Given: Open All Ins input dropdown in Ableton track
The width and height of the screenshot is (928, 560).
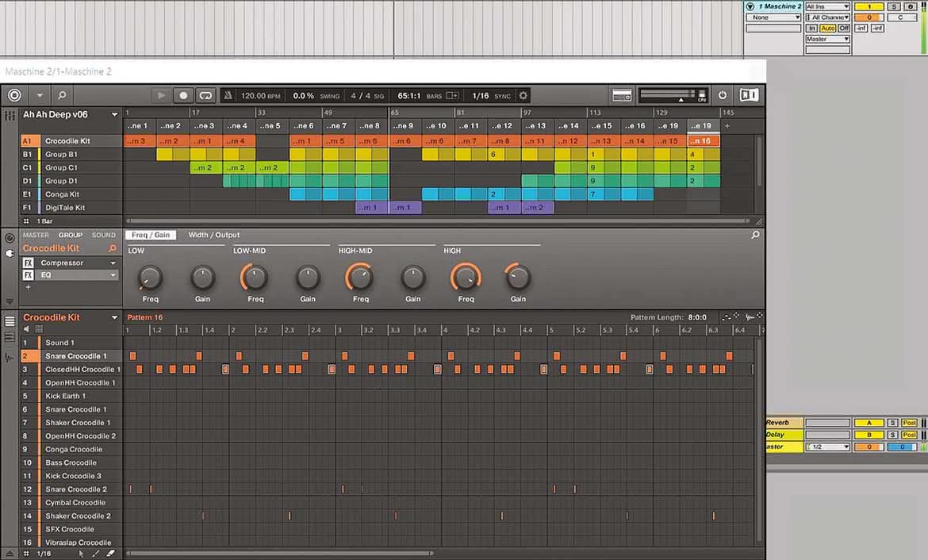Looking at the screenshot, I should (x=827, y=6).
